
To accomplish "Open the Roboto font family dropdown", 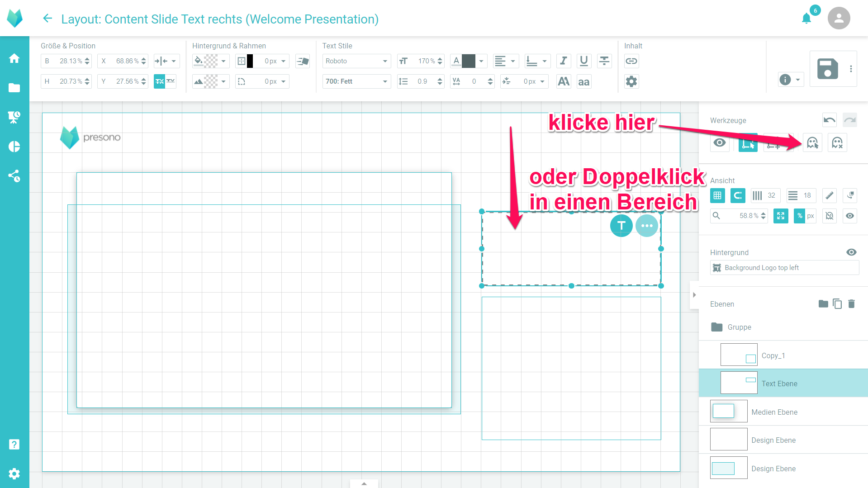I will (356, 61).
